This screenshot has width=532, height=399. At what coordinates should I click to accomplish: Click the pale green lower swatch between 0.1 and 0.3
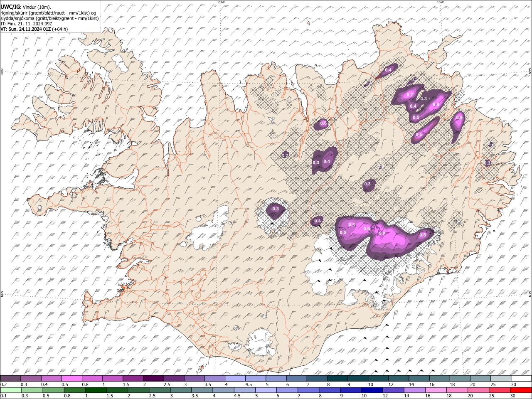click(11, 390)
